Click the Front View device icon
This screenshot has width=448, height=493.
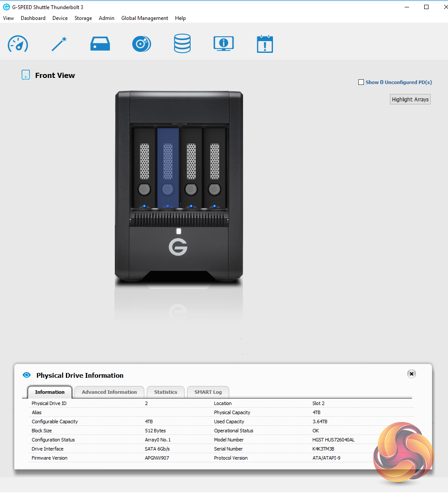click(x=26, y=75)
